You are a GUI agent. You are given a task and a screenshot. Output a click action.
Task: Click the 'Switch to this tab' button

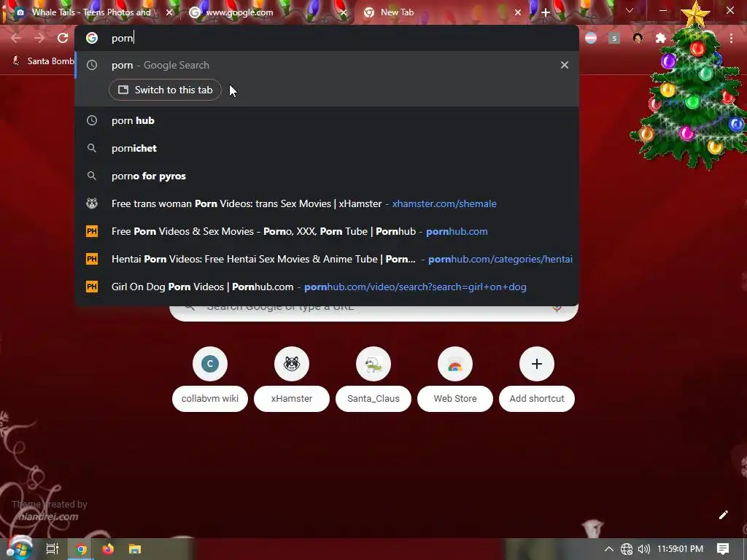tap(165, 90)
